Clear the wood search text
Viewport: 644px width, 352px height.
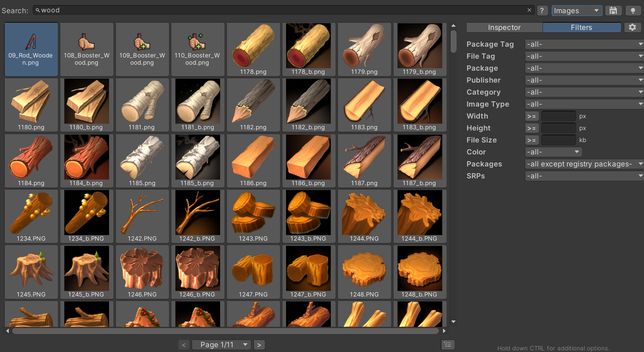click(529, 10)
